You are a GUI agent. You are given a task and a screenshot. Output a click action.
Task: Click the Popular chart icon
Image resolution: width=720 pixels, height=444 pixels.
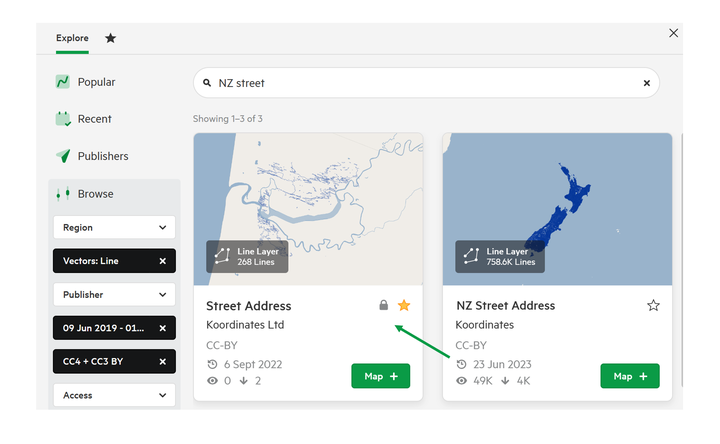pos(62,82)
